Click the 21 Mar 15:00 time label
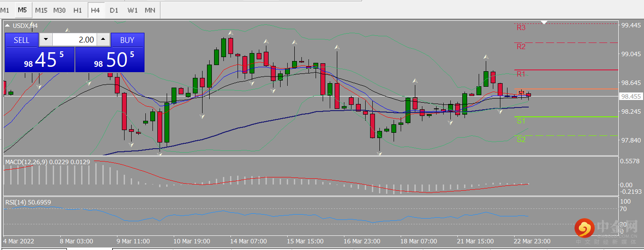Image resolution: width=644 pixels, height=250 pixels. [x=476, y=241]
